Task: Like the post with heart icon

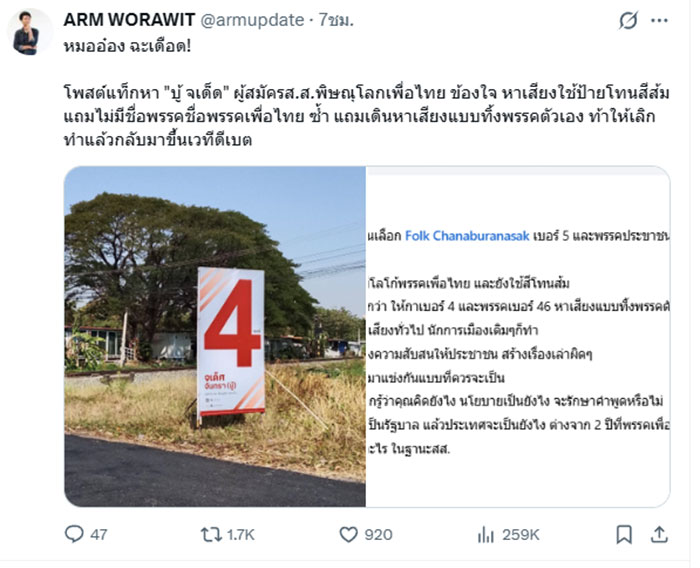Action: pyautogui.click(x=349, y=534)
